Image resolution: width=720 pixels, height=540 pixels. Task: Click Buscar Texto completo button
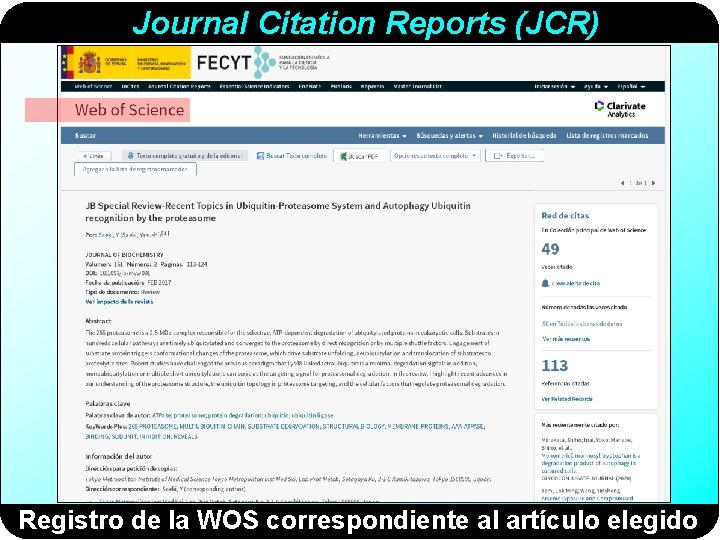pyautogui.click(x=292, y=156)
